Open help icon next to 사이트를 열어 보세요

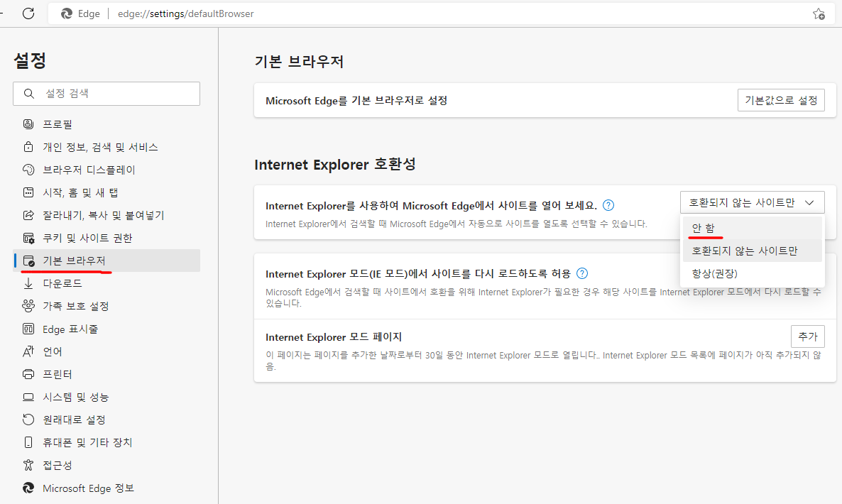(608, 205)
